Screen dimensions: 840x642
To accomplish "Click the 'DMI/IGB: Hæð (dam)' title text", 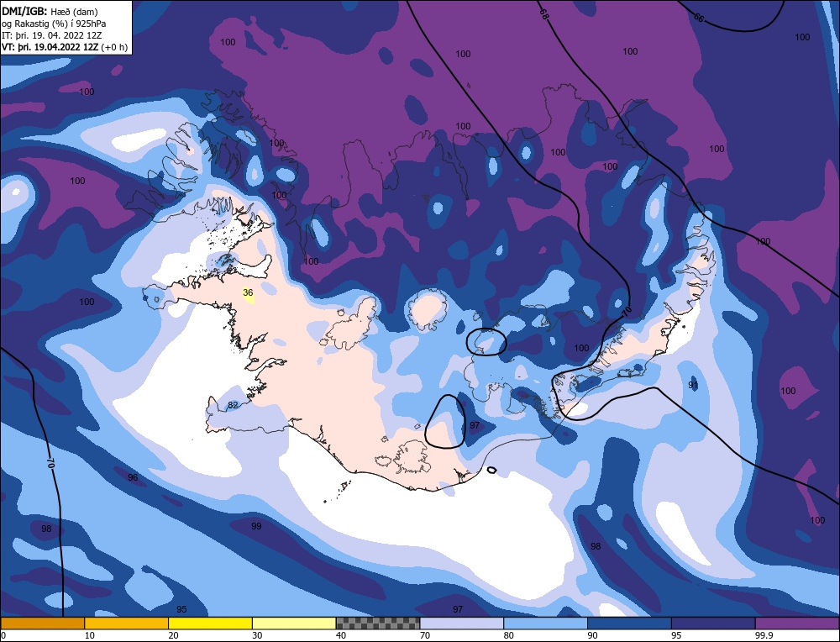I will [x=50, y=11].
